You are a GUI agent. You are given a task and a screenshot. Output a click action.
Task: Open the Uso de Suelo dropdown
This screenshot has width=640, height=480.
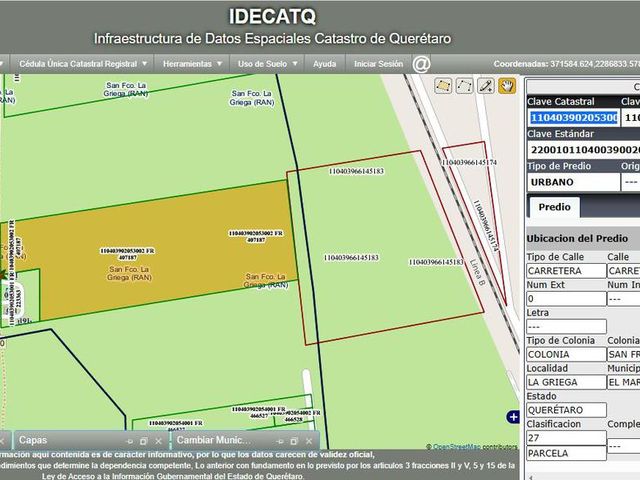(x=268, y=64)
